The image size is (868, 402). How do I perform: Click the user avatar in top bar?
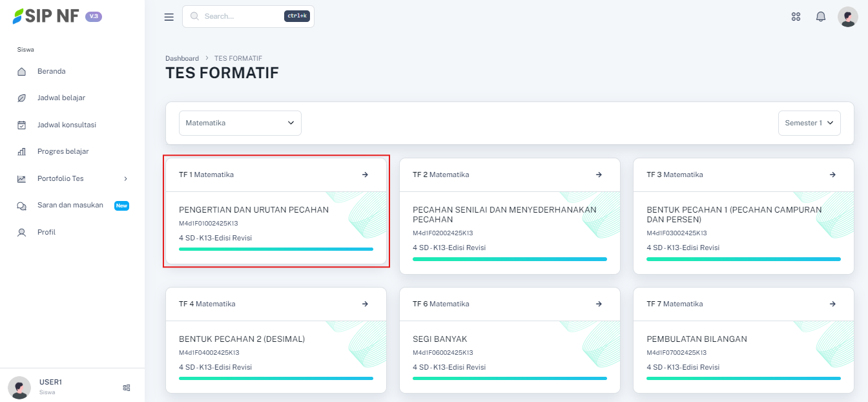click(847, 17)
